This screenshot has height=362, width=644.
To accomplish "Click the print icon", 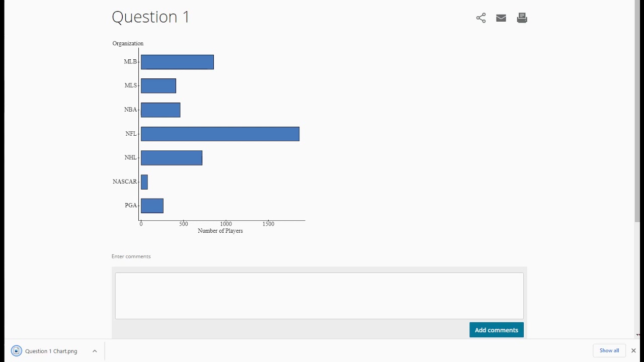I will (522, 18).
